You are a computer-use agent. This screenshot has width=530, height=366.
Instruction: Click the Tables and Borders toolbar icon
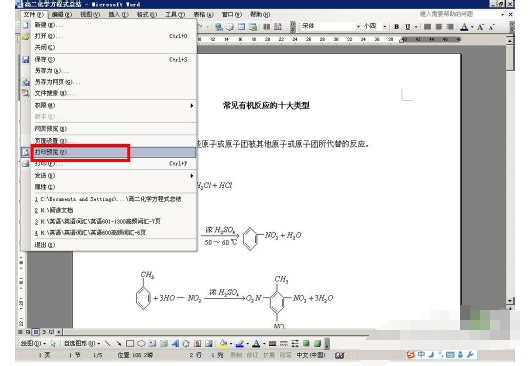pos(230,27)
